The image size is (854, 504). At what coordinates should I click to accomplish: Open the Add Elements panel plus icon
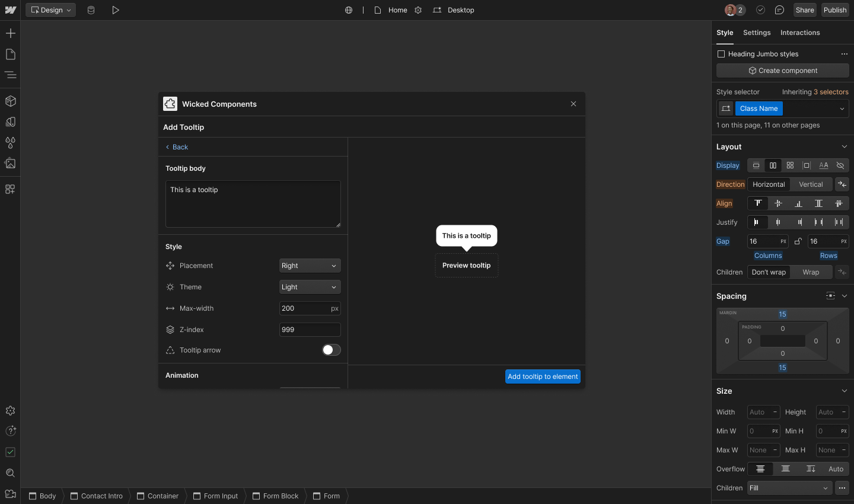click(10, 33)
